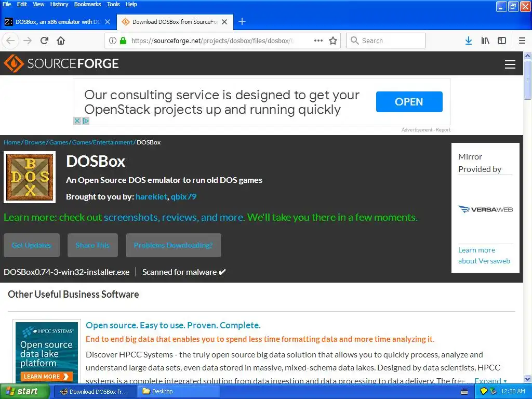Toggle the sidebar view icon
Viewport: 532px width, 399px height.
(502, 41)
